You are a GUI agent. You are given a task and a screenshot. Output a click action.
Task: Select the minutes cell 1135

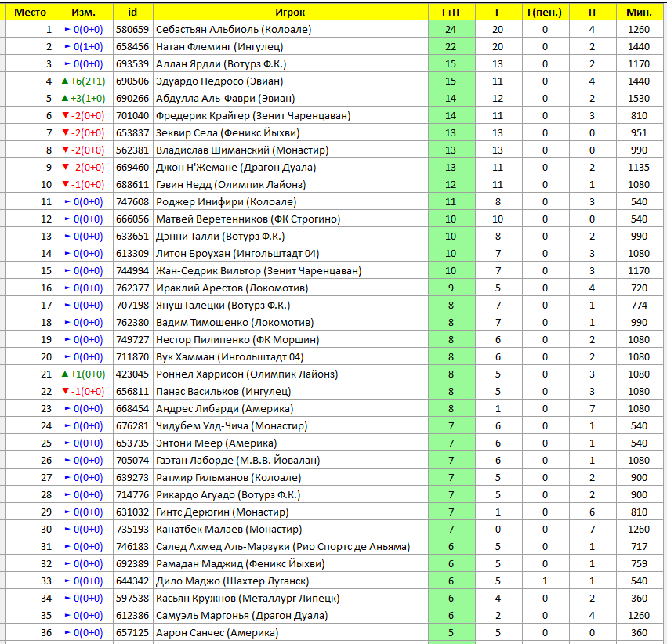(639, 167)
